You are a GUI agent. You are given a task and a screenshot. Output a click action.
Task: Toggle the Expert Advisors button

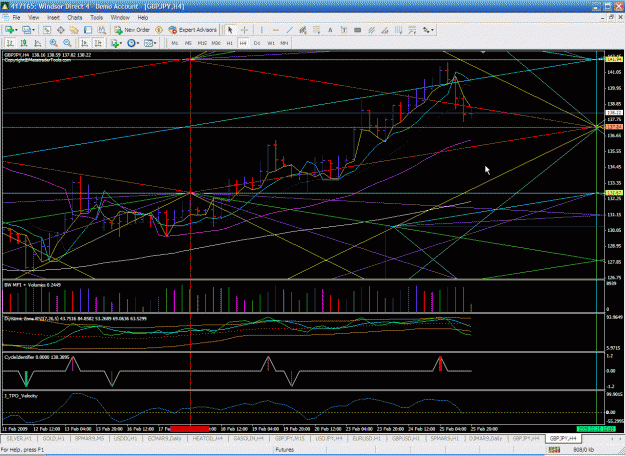click(x=193, y=30)
